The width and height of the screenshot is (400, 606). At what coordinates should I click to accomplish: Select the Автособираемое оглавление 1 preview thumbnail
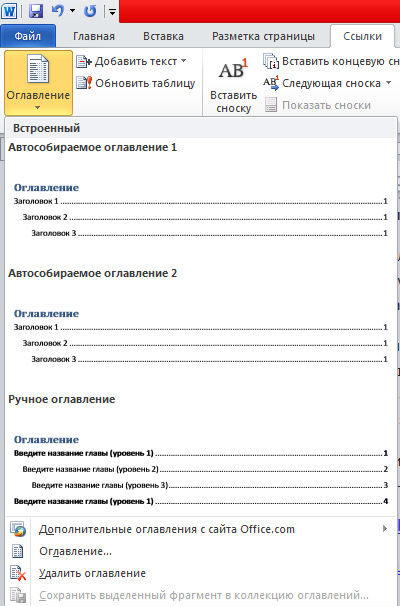[x=201, y=210]
